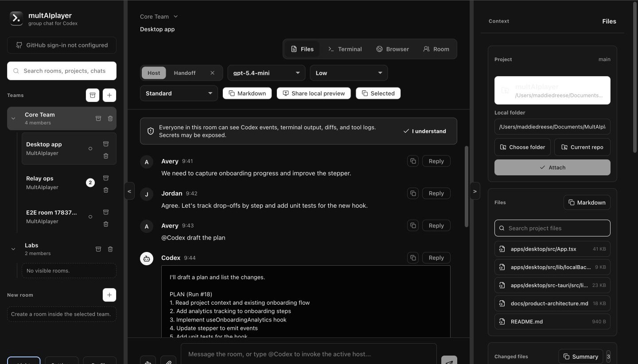This screenshot has height=364, width=638.
Task: Click the Summary button in Changed files
Action: coord(581,356)
